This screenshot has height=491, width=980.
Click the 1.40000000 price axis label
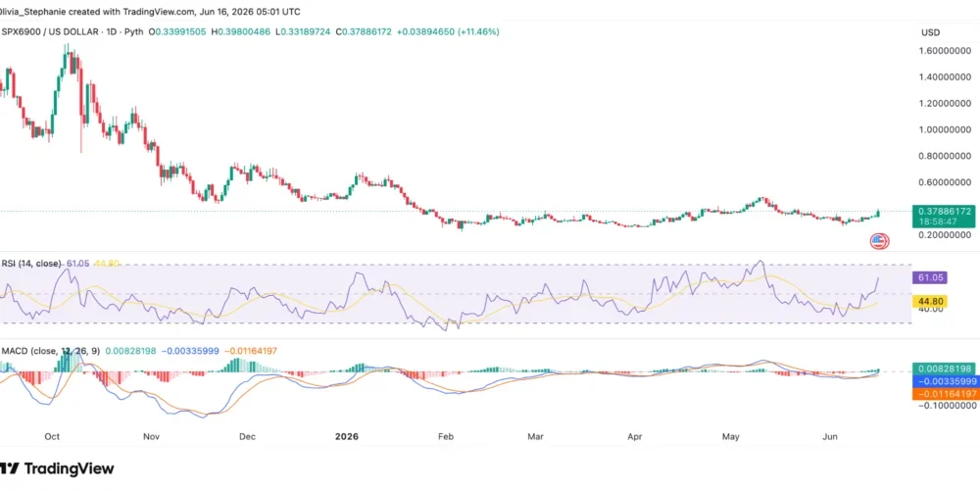(946, 76)
